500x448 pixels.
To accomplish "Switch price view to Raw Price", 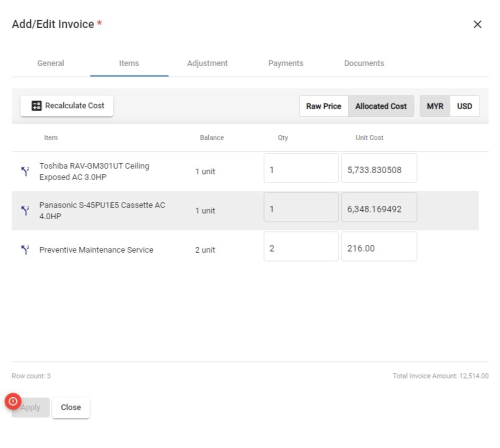I will click(x=323, y=106).
